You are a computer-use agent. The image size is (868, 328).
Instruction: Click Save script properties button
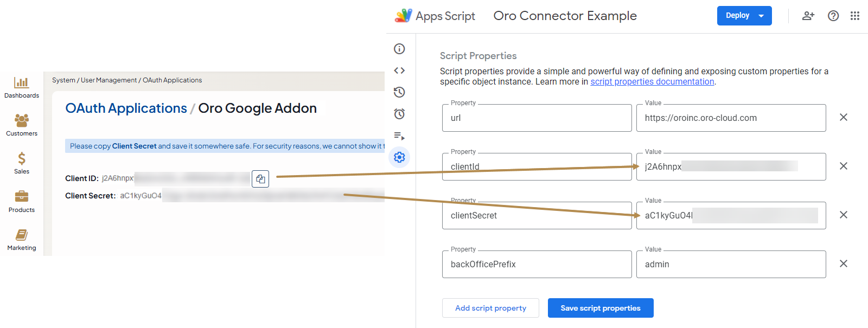pos(601,308)
